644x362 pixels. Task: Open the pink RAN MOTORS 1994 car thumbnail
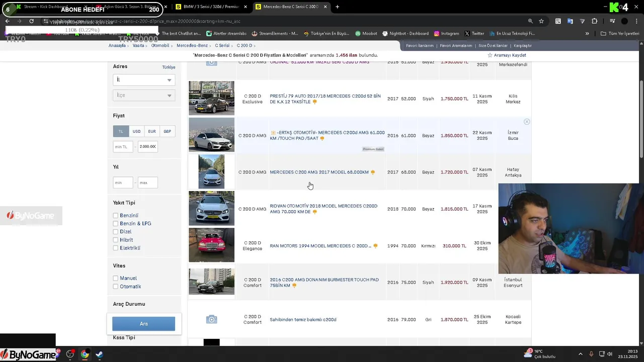211,245
